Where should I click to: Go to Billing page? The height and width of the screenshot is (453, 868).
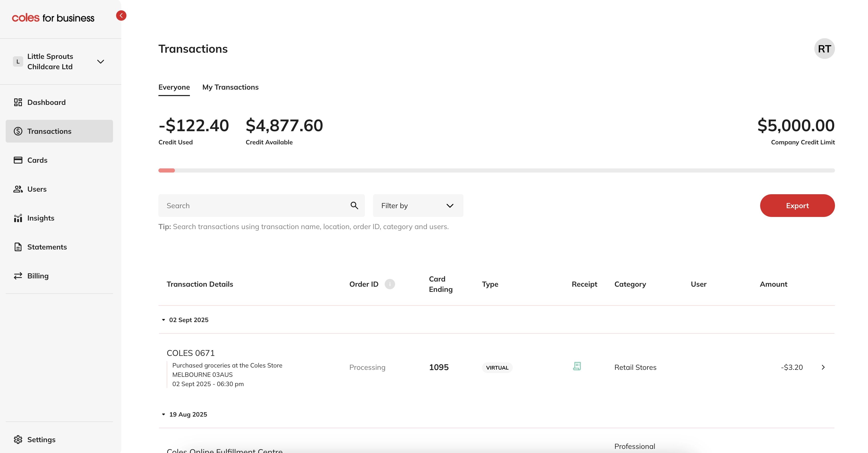[x=59, y=276]
